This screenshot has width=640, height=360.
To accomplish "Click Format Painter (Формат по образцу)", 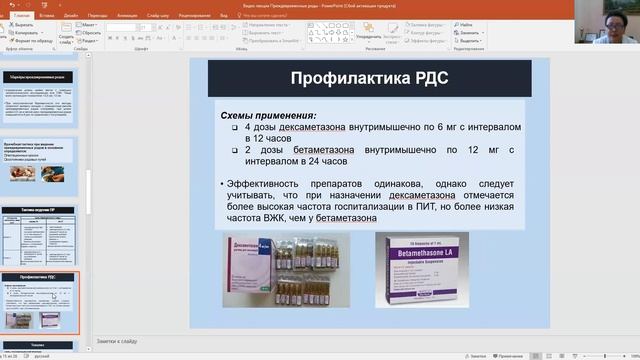I will (x=31, y=40).
